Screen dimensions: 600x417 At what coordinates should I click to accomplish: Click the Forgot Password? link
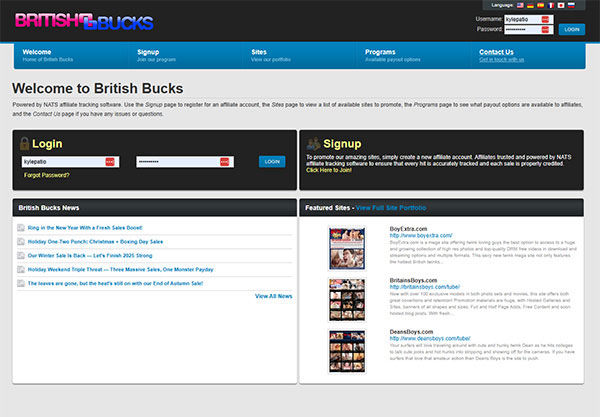pos(47,175)
